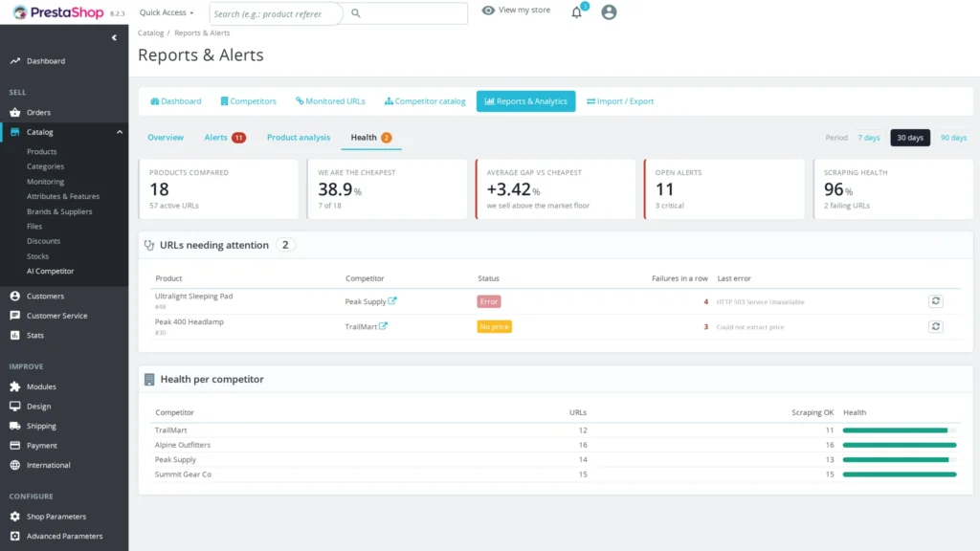Image resolution: width=980 pixels, height=551 pixels.
Task: Click the Catalog store icon
Action: [x=15, y=132]
